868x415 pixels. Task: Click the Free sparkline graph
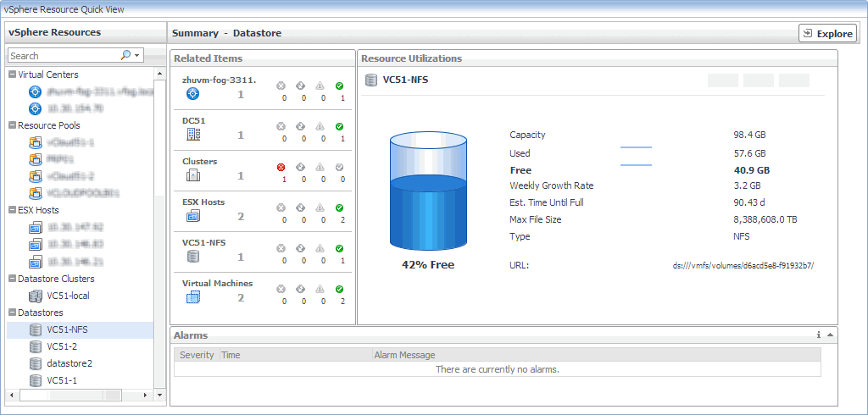click(x=636, y=165)
